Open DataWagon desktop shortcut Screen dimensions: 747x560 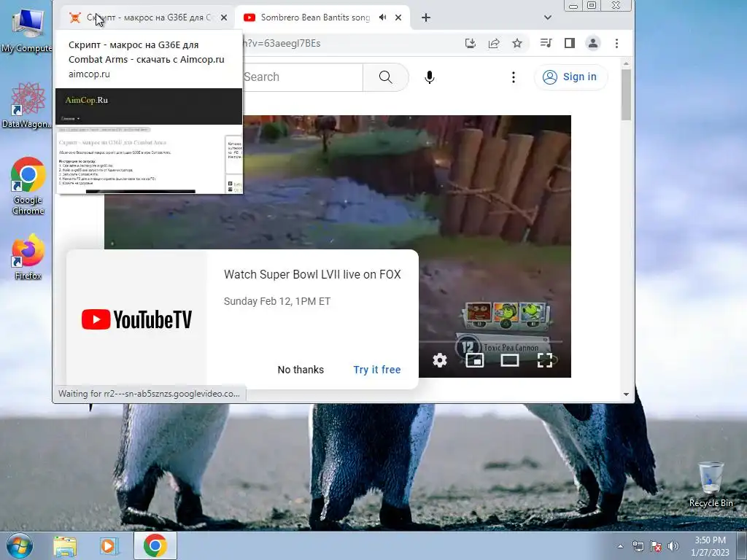[x=27, y=106]
